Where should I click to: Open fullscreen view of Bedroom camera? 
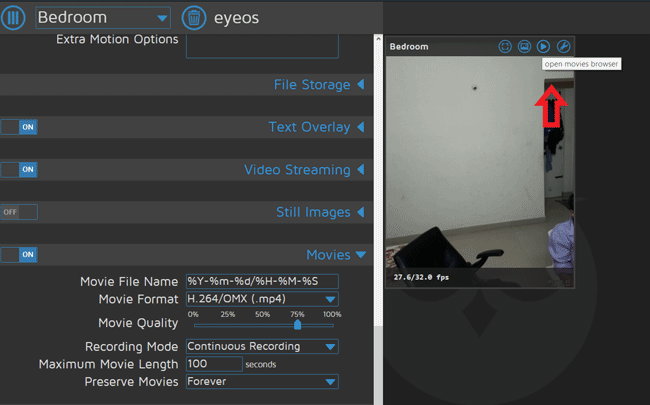505,46
